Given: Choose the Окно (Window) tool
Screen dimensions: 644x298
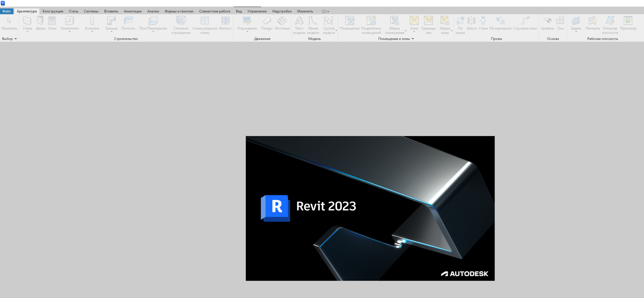Looking at the screenshot, I should point(52,21).
